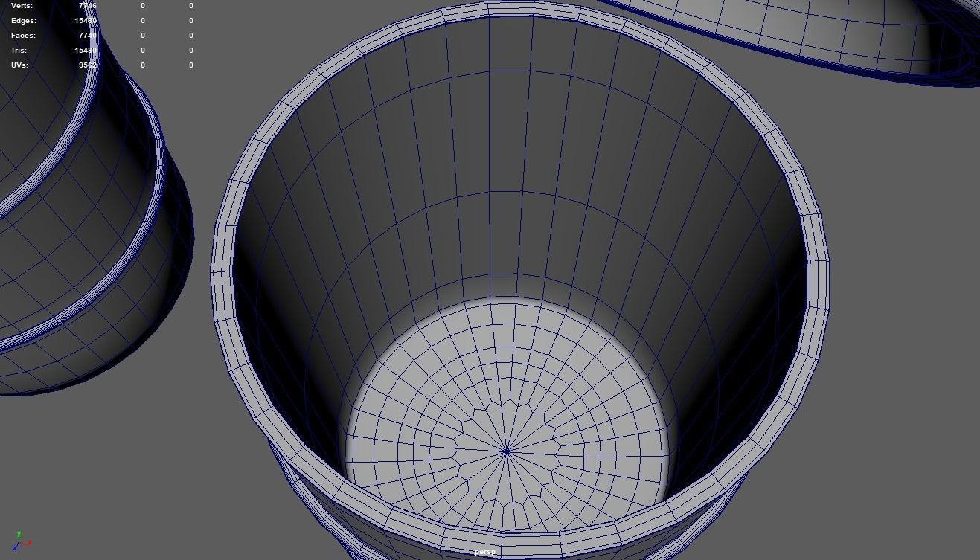Click the Verts count value 7746
This screenshot has width=980, height=560.
tap(88, 5)
